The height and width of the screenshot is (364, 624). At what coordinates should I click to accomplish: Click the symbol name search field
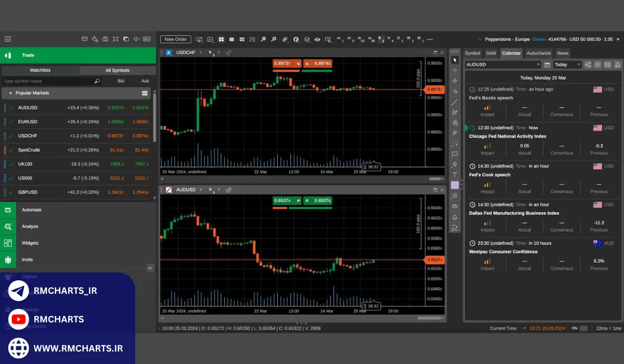pos(47,81)
